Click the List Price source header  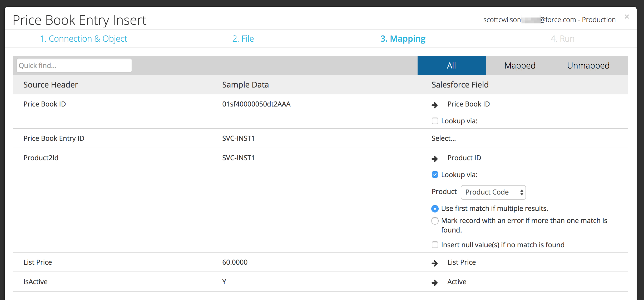[x=38, y=262]
